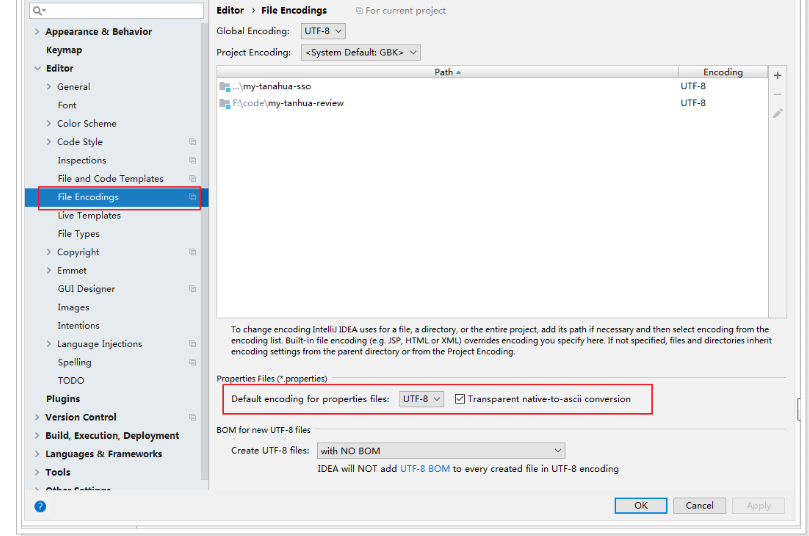Open default properties files encoding dropdown
This screenshot has width=809, height=536.
[421, 399]
